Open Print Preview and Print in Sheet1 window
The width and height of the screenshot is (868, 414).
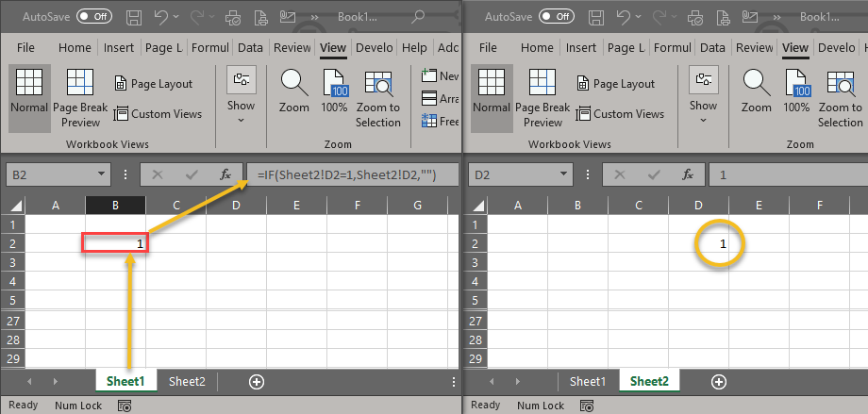[x=259, y=17]
